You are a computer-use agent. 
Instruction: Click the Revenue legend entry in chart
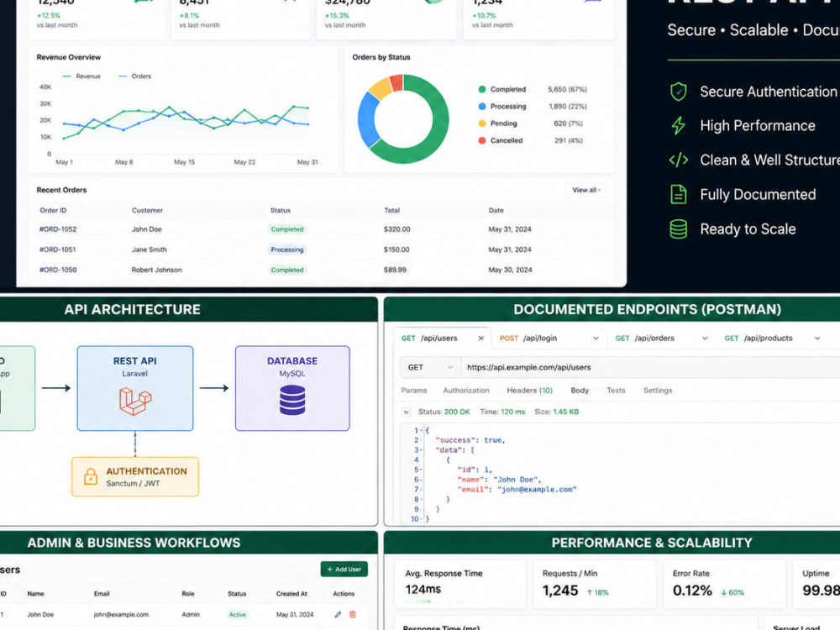point(81,76)
